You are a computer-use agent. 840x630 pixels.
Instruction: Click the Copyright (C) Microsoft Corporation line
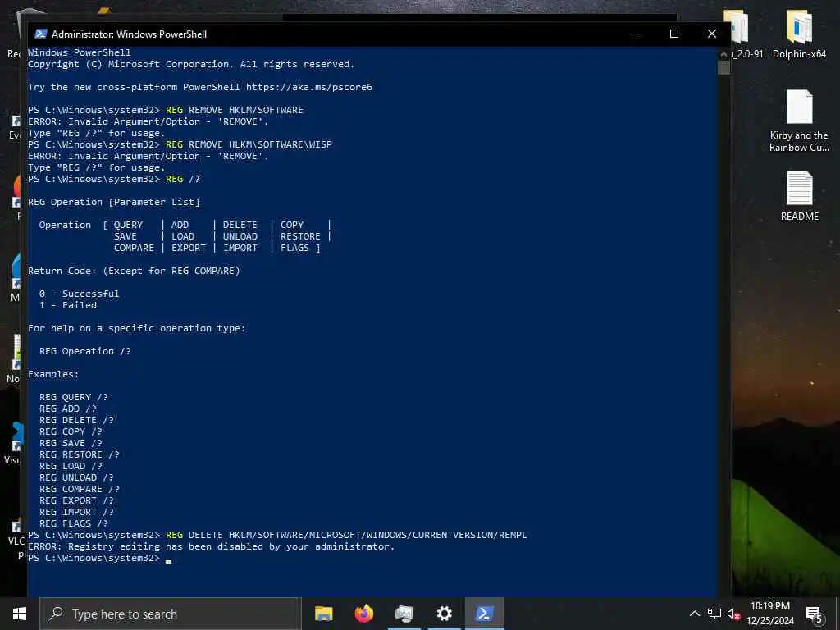[191, 64]
